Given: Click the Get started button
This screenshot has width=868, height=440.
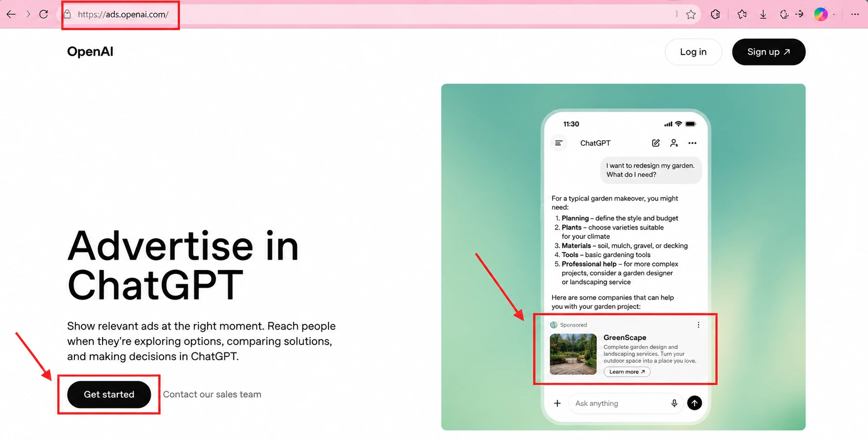Looking at the screenshot, I should click(109, 394).
